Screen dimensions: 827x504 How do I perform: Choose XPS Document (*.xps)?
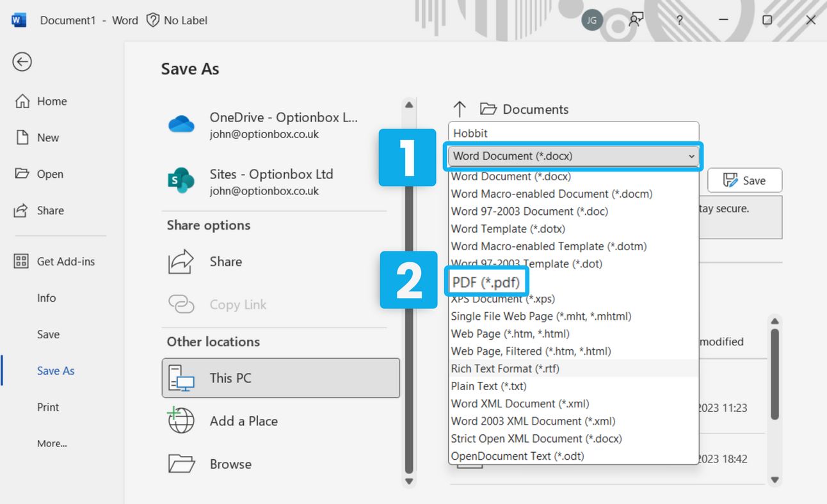574,299
